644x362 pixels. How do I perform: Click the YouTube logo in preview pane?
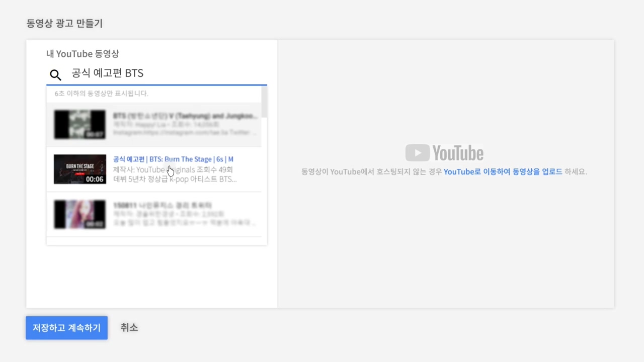click(x=444, y=153)
